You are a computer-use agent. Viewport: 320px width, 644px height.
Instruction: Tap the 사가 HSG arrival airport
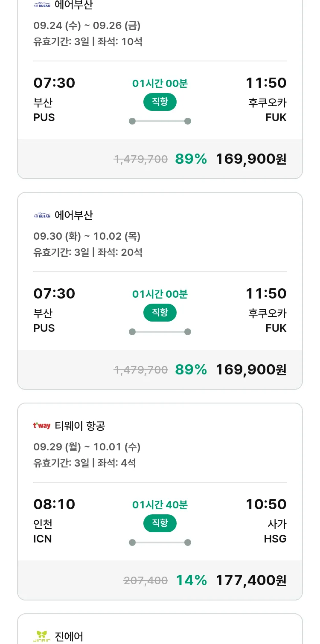tap(275, 531)
